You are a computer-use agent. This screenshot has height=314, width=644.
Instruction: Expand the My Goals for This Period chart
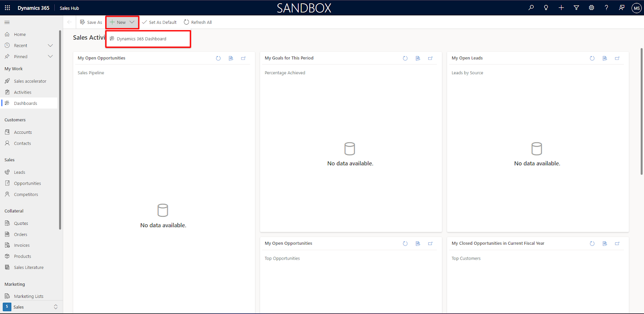click(430, 58)
